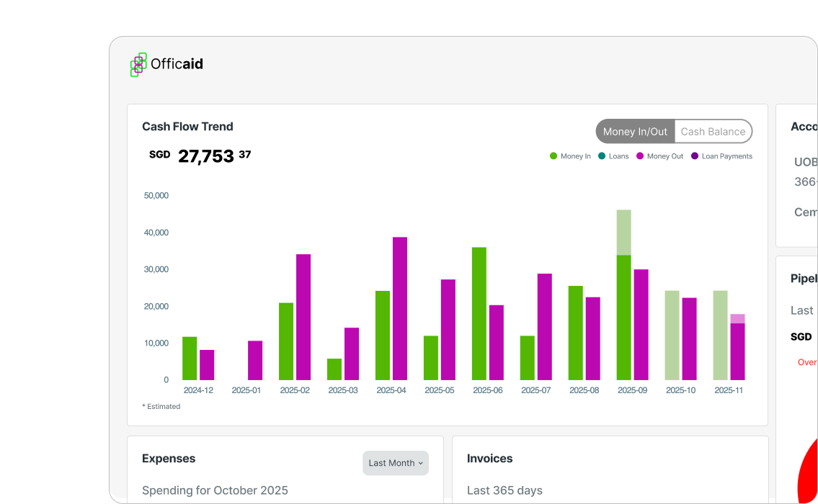Click the Officaid logo icon
The width and height of the screenshot is (818, 504).
click(138, 65)
